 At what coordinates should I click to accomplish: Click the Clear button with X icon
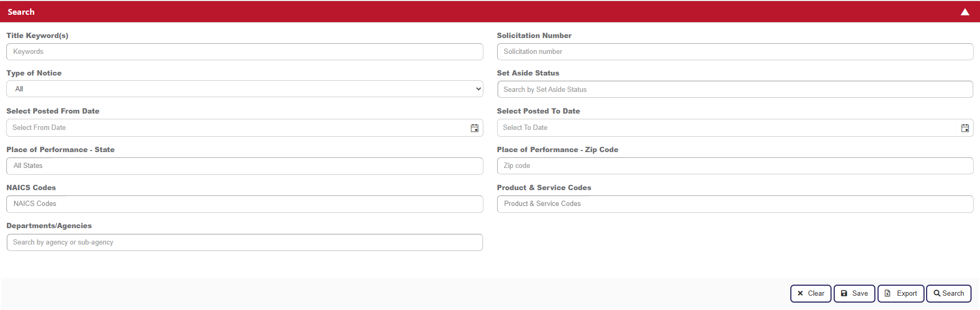click(810, 294)
